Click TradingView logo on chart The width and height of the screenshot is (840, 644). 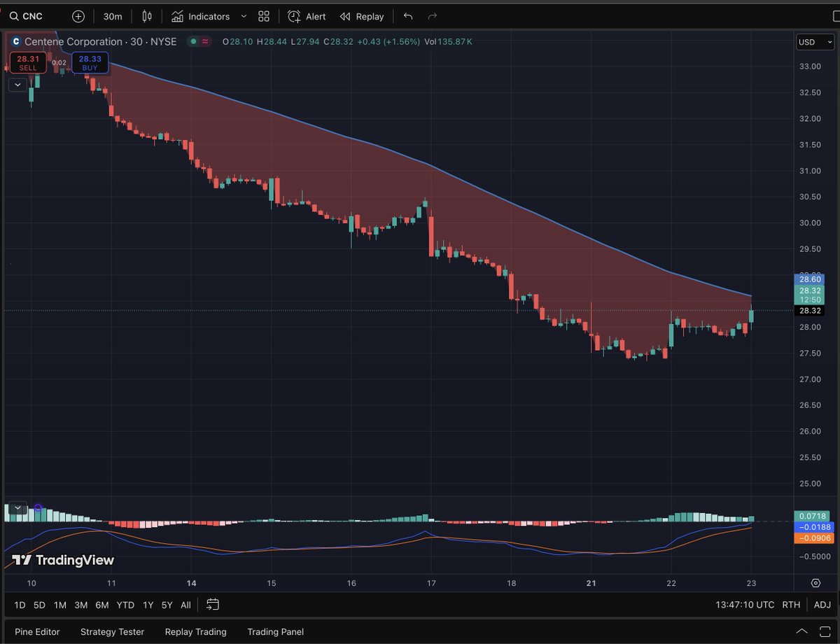pyautogui.click(x=63, y=560)
